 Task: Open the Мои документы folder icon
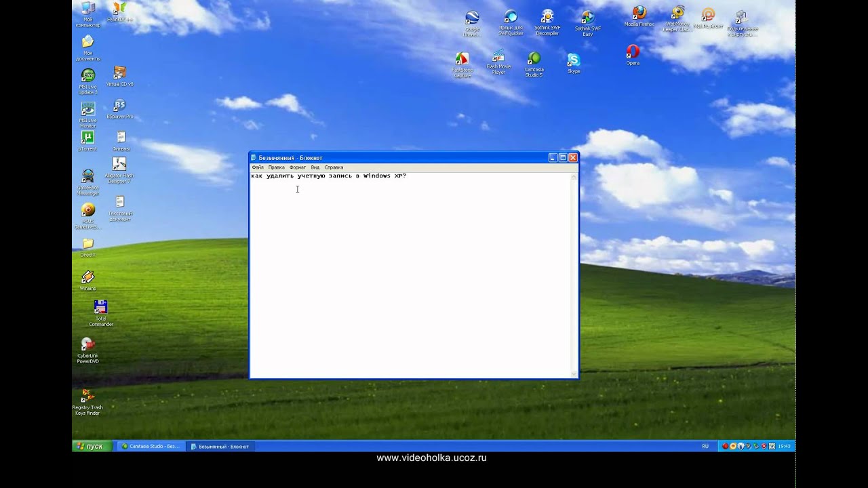coord(88,47)
